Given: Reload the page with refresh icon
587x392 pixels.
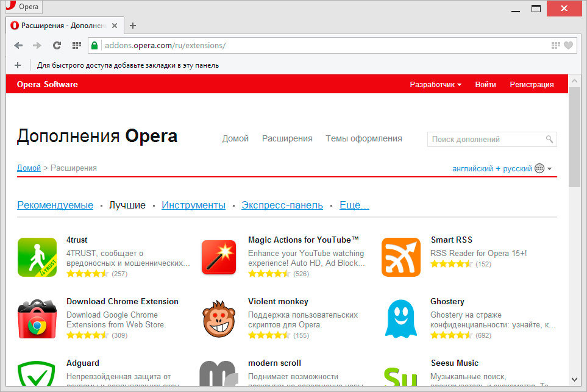Looking at the screenshot, I should point(57,45).
